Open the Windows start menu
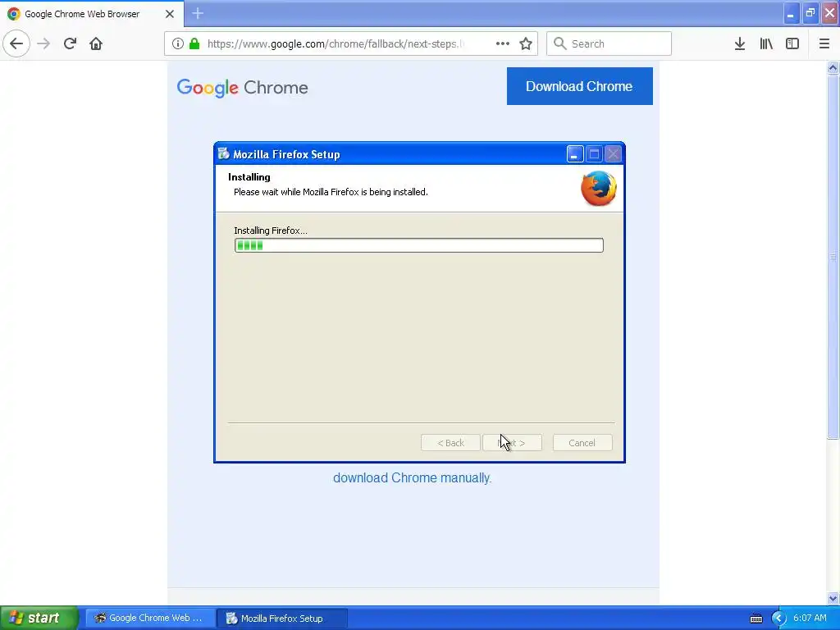The image size is (840, 630). [39, 618]
